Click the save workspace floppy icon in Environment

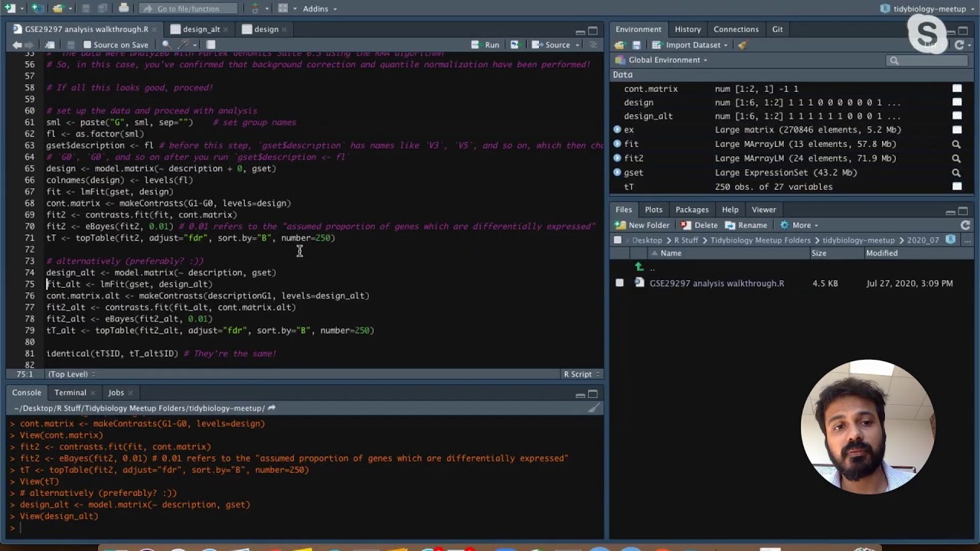pos(636,45)
